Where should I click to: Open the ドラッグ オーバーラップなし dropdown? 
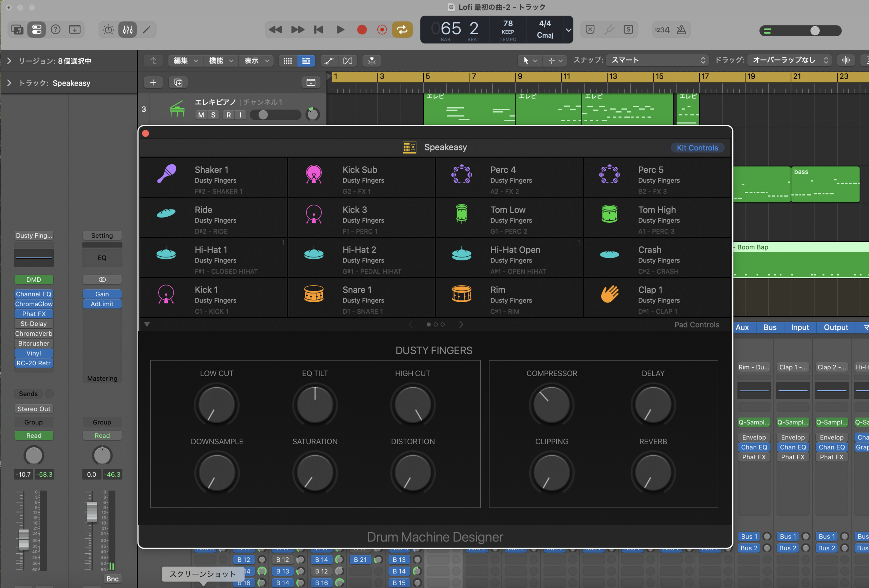(x=789, y=60)
